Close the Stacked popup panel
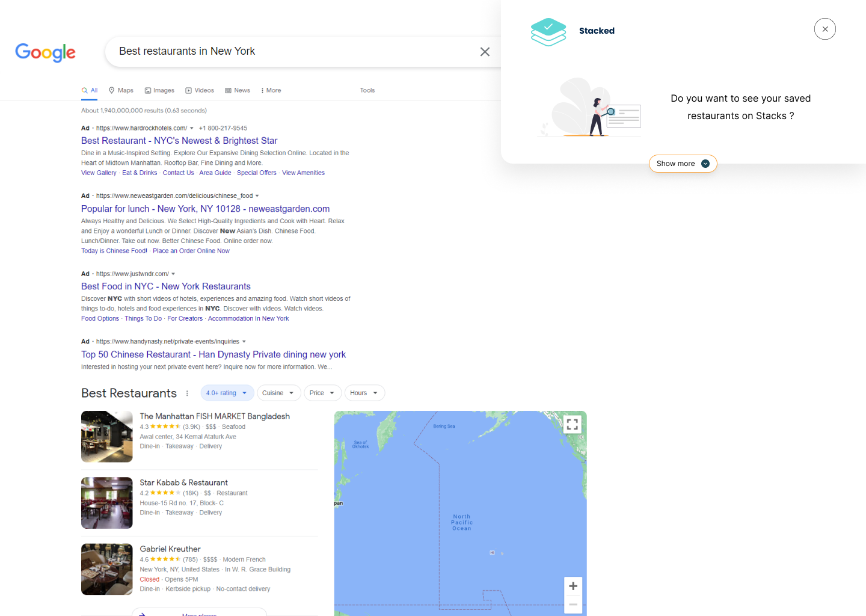The image size is (866, 616). (x=825, y=29)
